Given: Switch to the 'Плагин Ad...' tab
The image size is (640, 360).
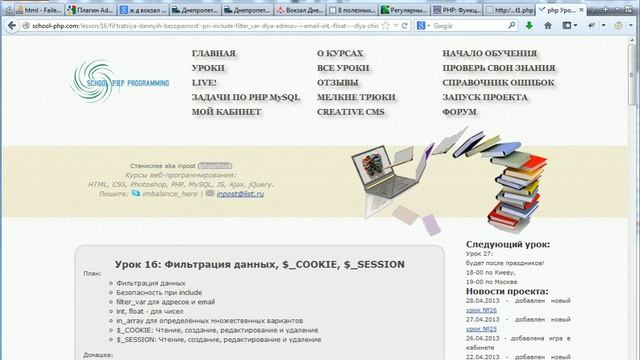Looking at the screenshot, I should [91, 10].
